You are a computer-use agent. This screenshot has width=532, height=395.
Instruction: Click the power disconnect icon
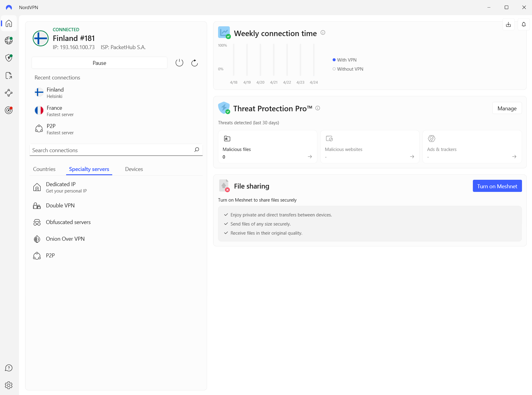[x=180, y=63]
